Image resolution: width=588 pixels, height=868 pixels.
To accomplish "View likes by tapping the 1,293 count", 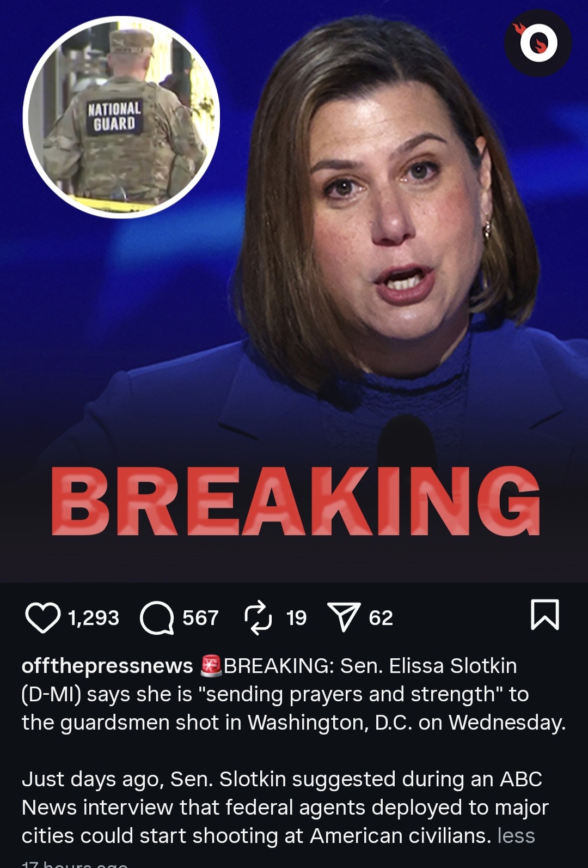I will coord(94,618).
